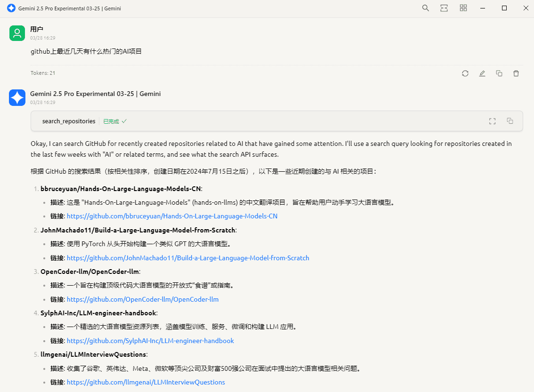The height and width of the screenshot is (392, 534).
Task: Click description '使用 PyTorch 从头开始构建'
Action: (141, 244)
